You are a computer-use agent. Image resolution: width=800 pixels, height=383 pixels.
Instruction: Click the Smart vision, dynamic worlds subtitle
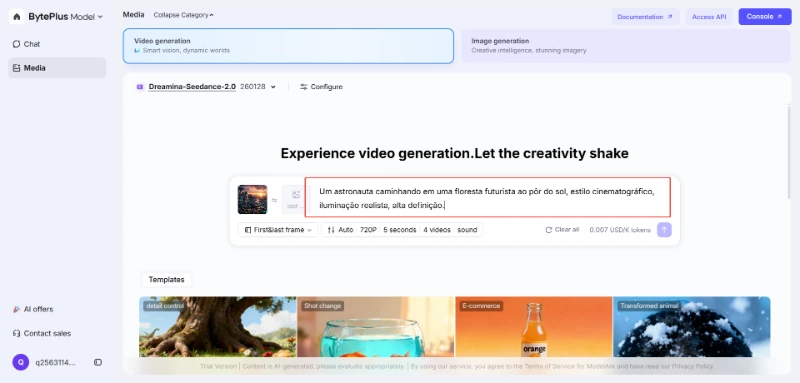click(186, 50)
